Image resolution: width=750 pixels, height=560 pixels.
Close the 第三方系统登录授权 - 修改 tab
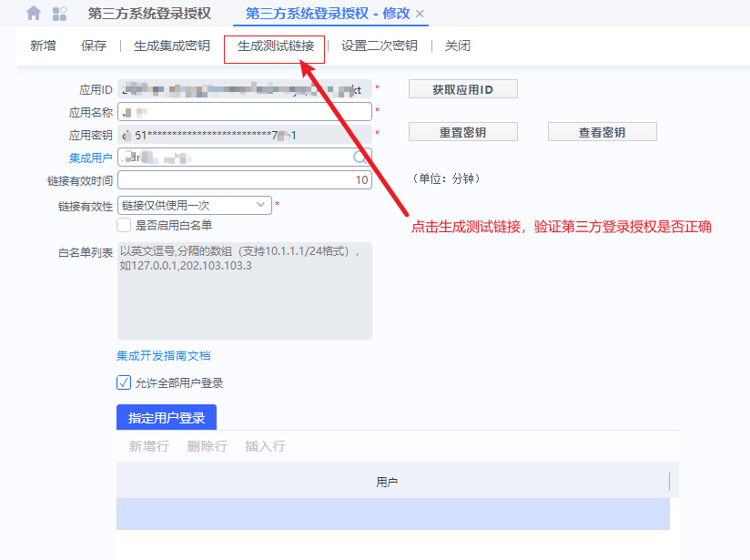click(420, 15)
